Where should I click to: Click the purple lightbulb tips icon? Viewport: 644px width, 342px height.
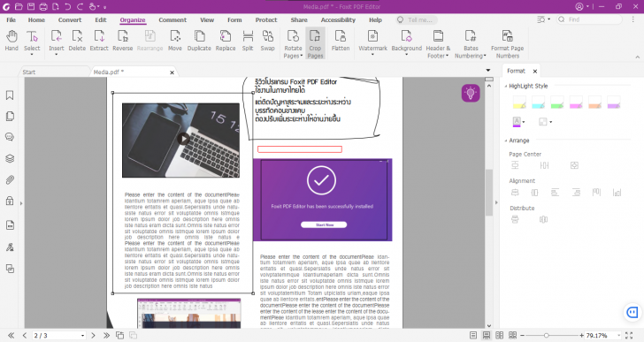tap(471, 93)
